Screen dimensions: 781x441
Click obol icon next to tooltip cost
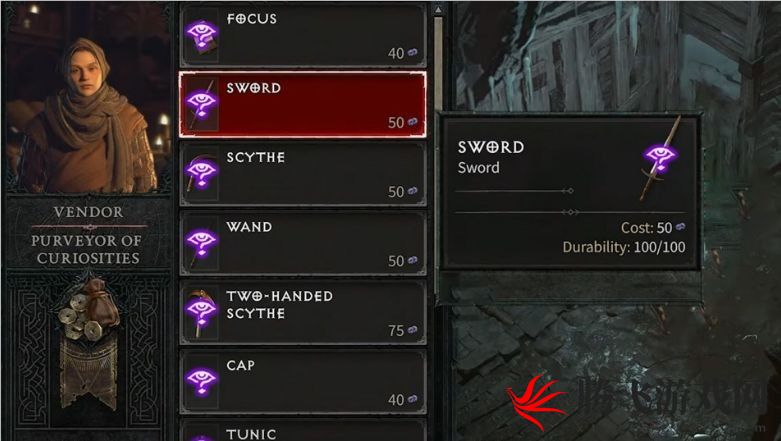point(680,227)
